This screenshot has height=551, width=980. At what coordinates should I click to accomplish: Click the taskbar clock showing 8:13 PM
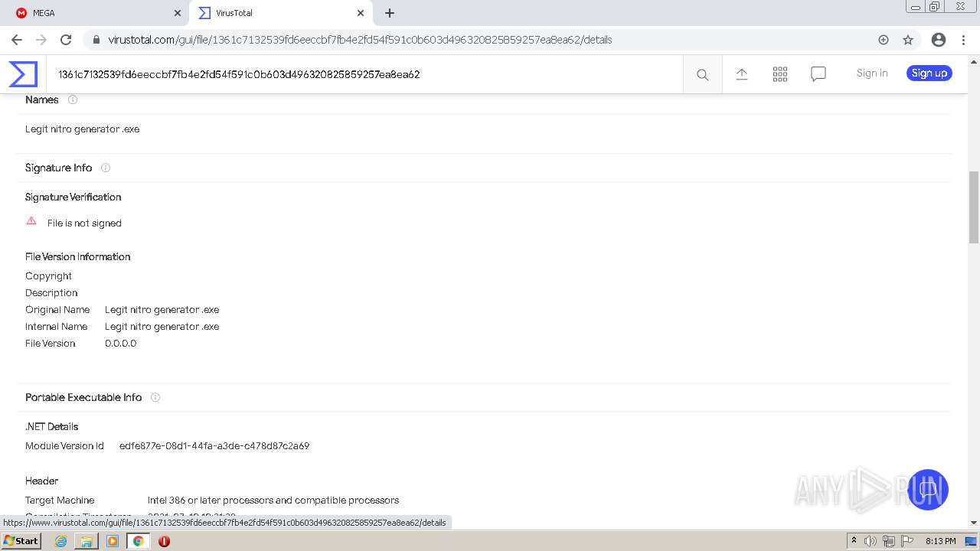point(941,541)
